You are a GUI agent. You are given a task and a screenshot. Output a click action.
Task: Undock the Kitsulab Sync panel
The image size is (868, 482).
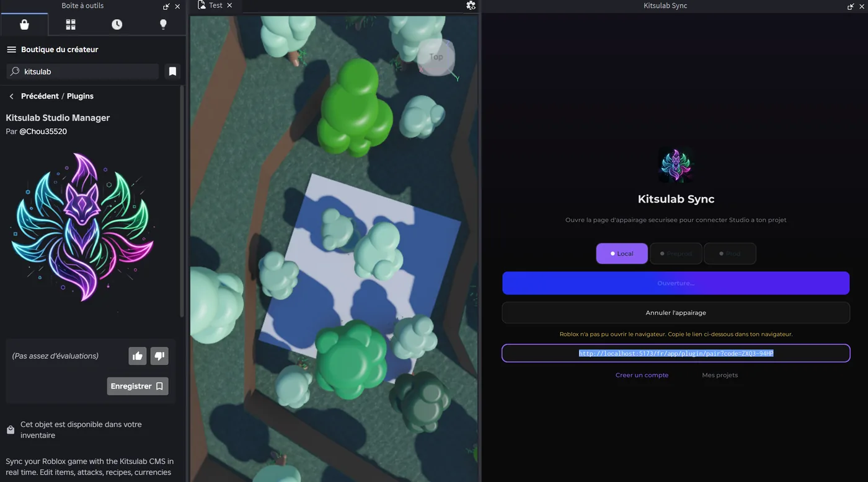[851, 6]
